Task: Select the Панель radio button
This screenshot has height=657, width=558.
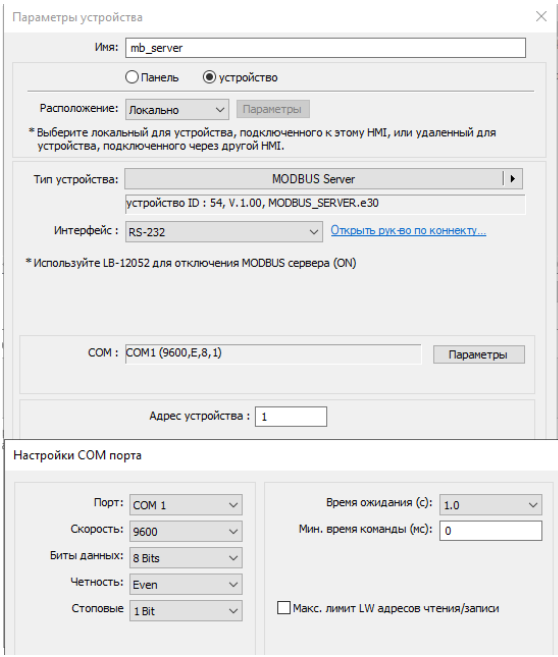Action: click(132, 77)
